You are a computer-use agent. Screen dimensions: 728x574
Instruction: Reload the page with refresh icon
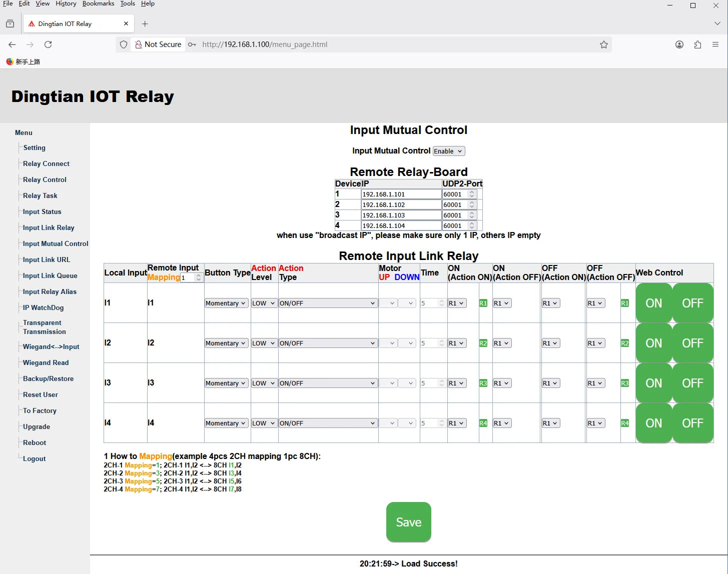48,44
